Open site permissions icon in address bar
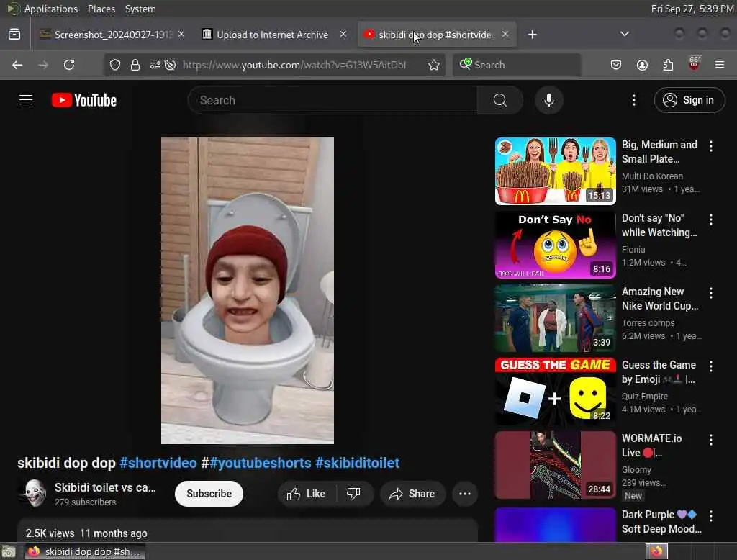The image size is (737, 560). pyautogui.click(x=155, y=65)
